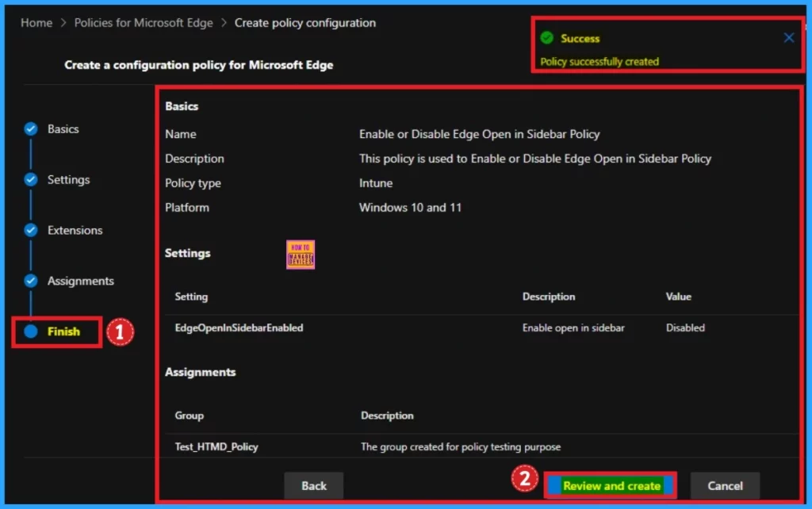The width and height of the screenshot is (812, 509).
Task: Click the Assignments step checkmark icon
Action: tap(31, 281)
